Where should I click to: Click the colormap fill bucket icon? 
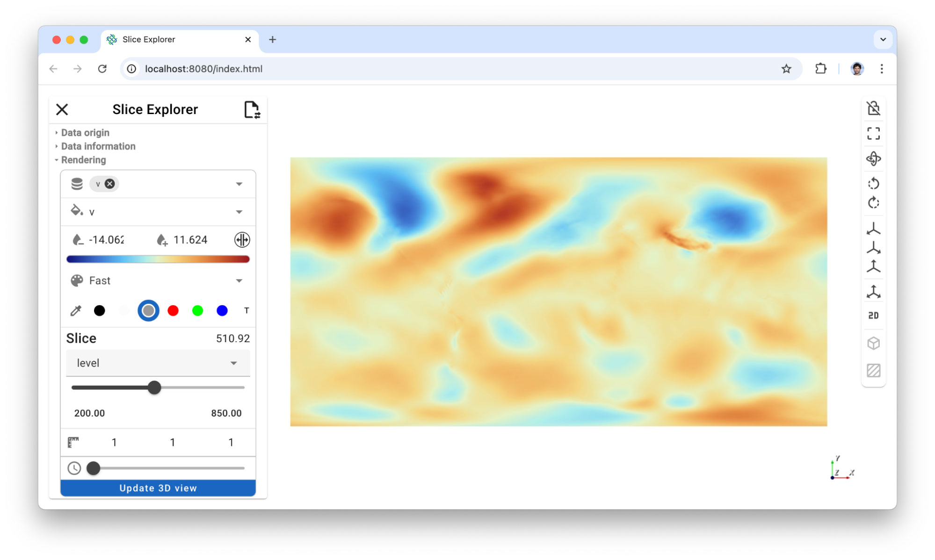(76, 211)
